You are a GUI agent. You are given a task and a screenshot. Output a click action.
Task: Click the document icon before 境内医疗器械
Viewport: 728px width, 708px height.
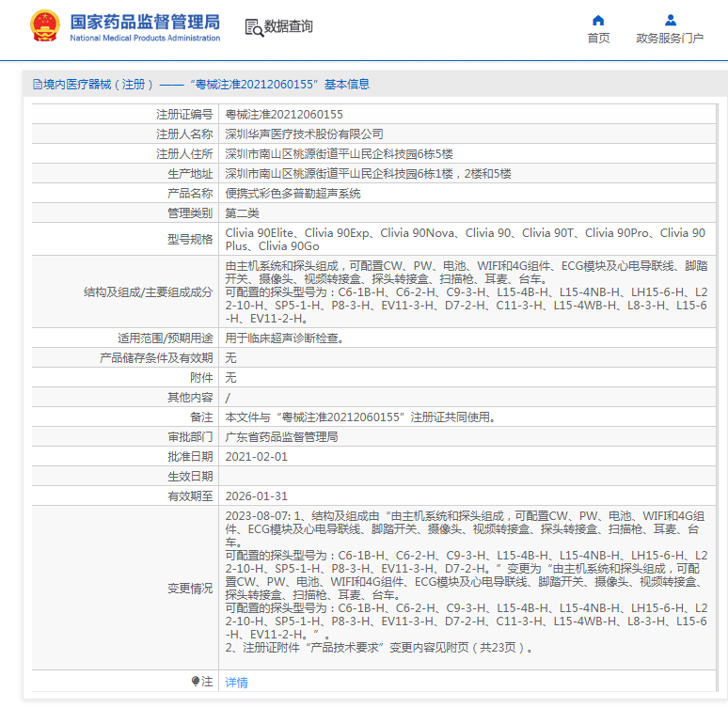(x=37, y=85)
